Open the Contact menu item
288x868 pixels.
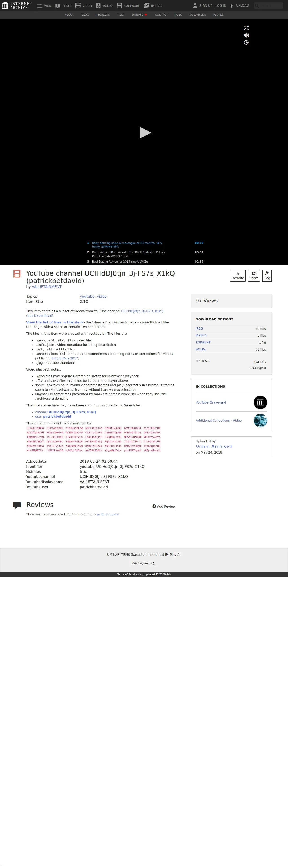[x=161, y=15]
